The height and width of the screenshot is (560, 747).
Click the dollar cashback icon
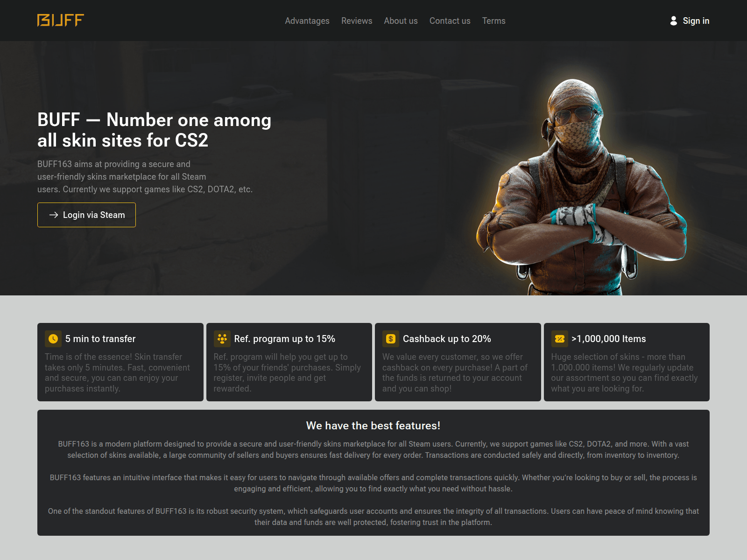pos(391,339)
